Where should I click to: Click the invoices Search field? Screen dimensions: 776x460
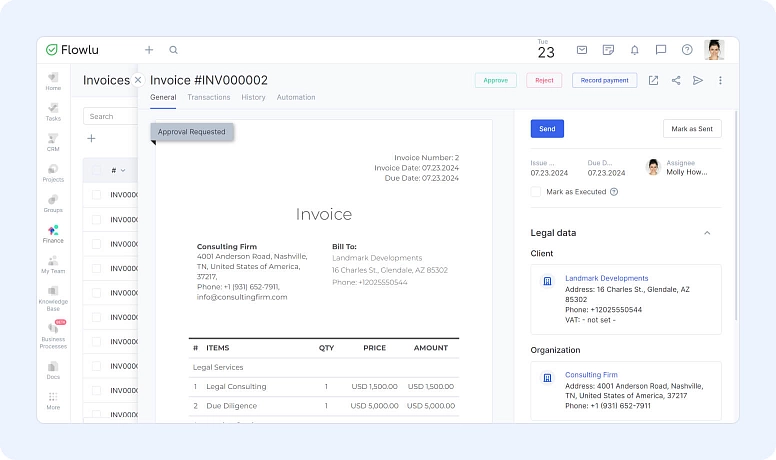coord(110,116)
